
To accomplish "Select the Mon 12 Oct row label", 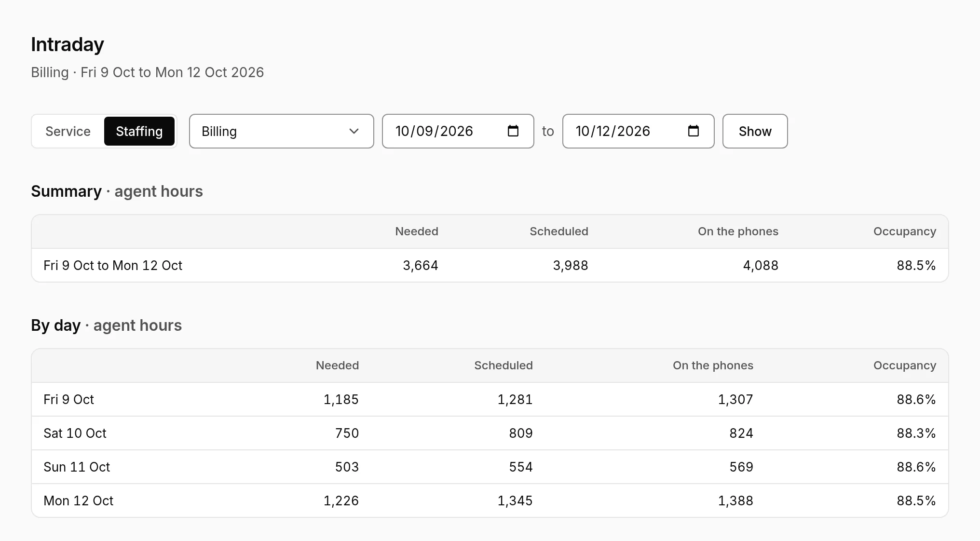I will [78, 500].
